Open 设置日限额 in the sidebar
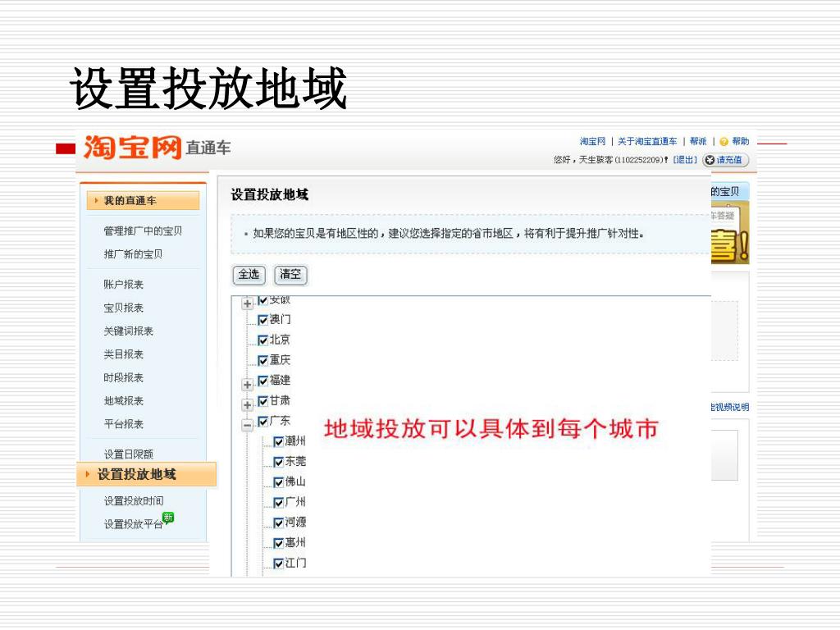 (129, 454)
